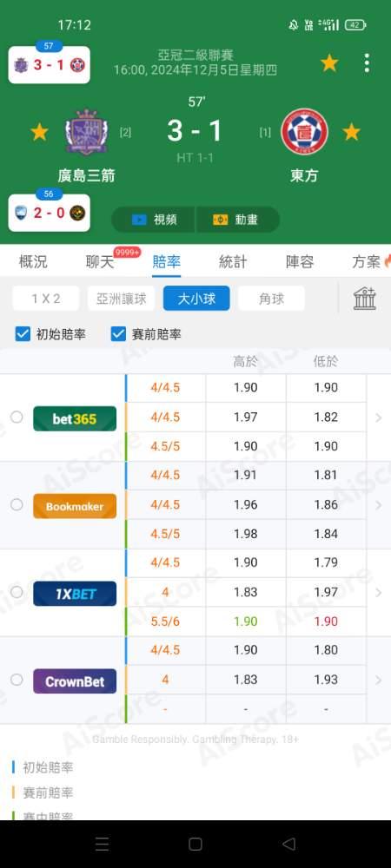This screenshot has width=391, height=868.
Task: Tap bet365 pre-match under odds 1.82
Action: 326,417
